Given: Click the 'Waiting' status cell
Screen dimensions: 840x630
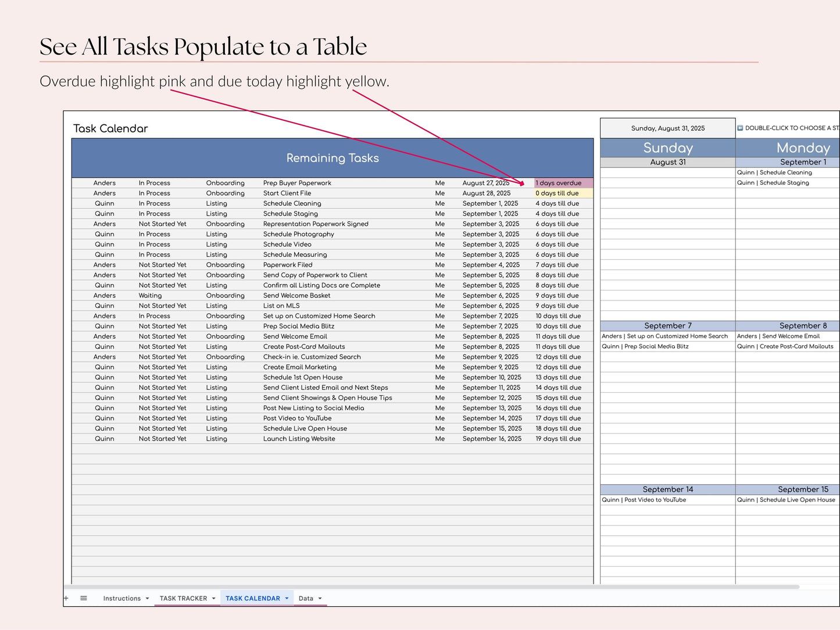Looking at the screenshot, I should tap(150, 295).
